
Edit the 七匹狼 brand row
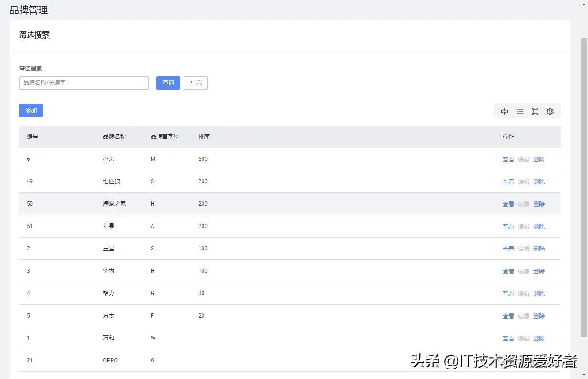tap(524, 182)
